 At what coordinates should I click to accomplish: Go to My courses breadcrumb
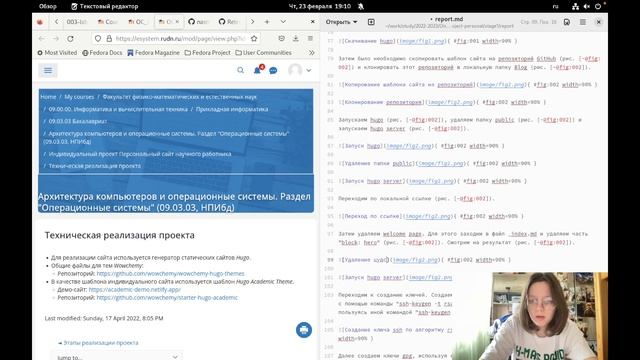click(x=79, y=97)
